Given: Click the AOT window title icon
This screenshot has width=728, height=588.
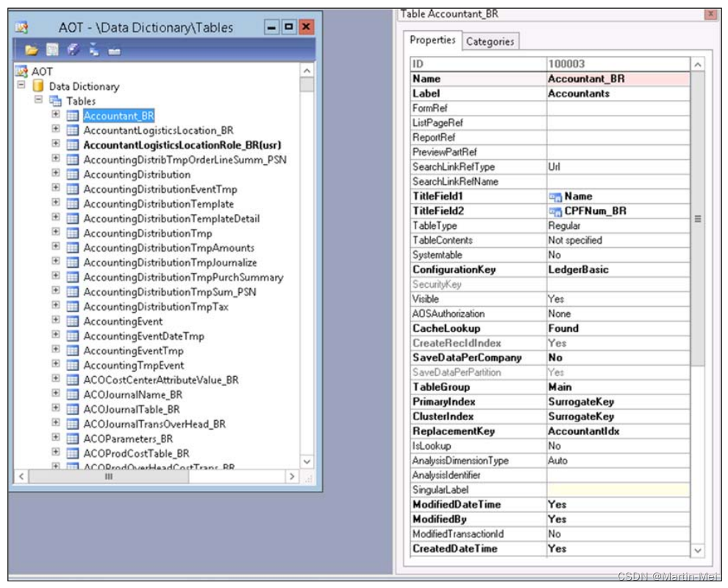Looking at the screenshot, I should [21, 27].
